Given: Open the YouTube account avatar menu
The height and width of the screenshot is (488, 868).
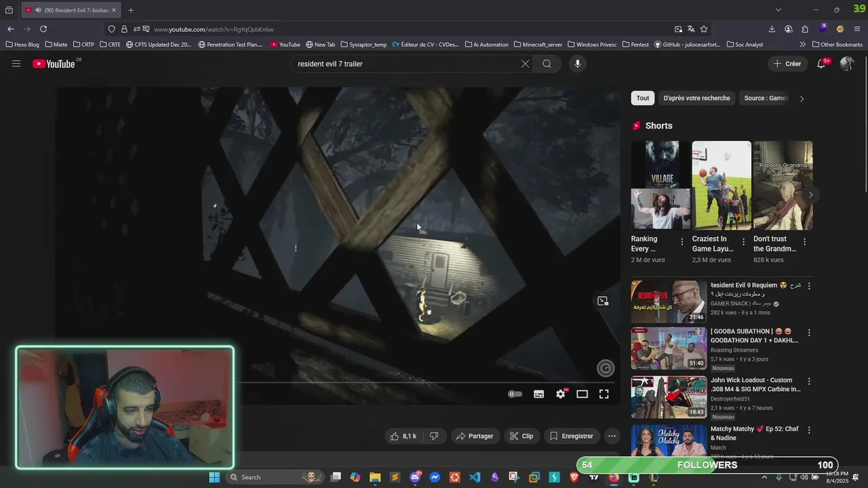Looking at the screenshot, I should [847, 64].
